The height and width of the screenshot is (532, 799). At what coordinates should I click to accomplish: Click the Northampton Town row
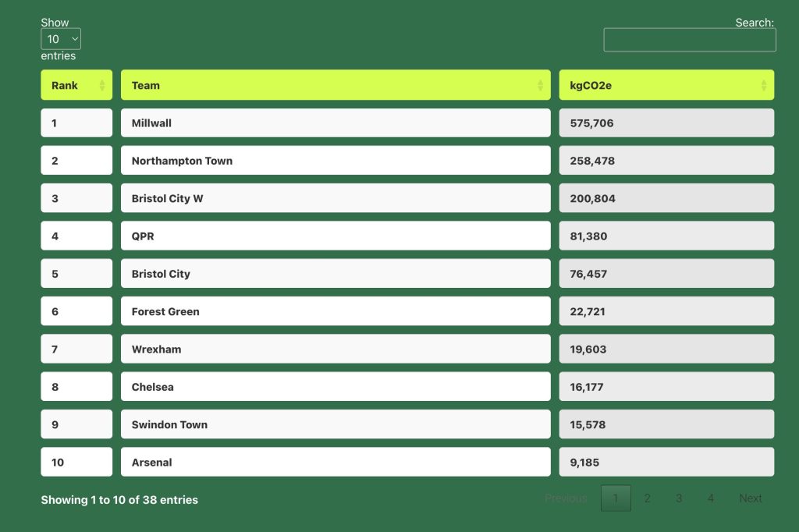336,161
